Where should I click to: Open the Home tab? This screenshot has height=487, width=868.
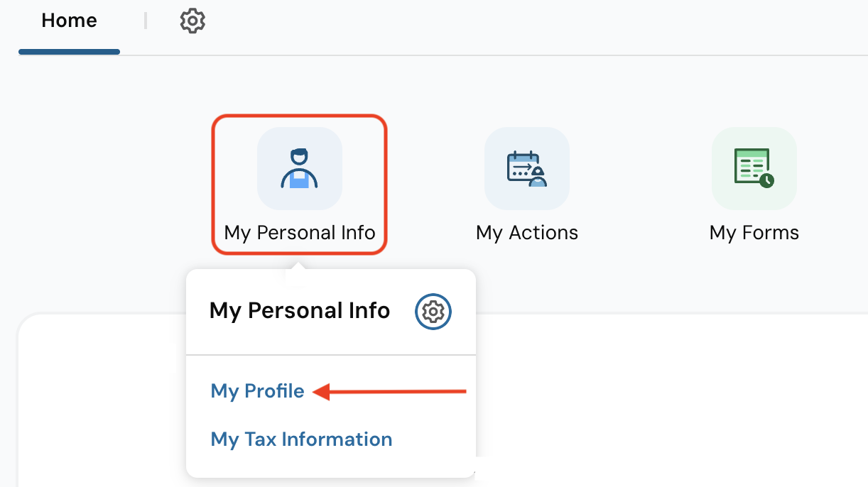click(x=69, y=21)
